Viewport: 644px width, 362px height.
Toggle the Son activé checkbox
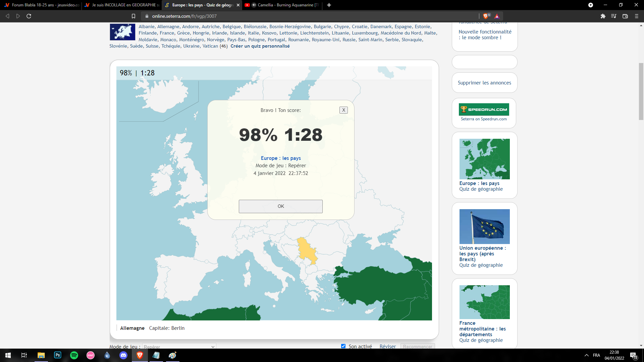point(343,346)
